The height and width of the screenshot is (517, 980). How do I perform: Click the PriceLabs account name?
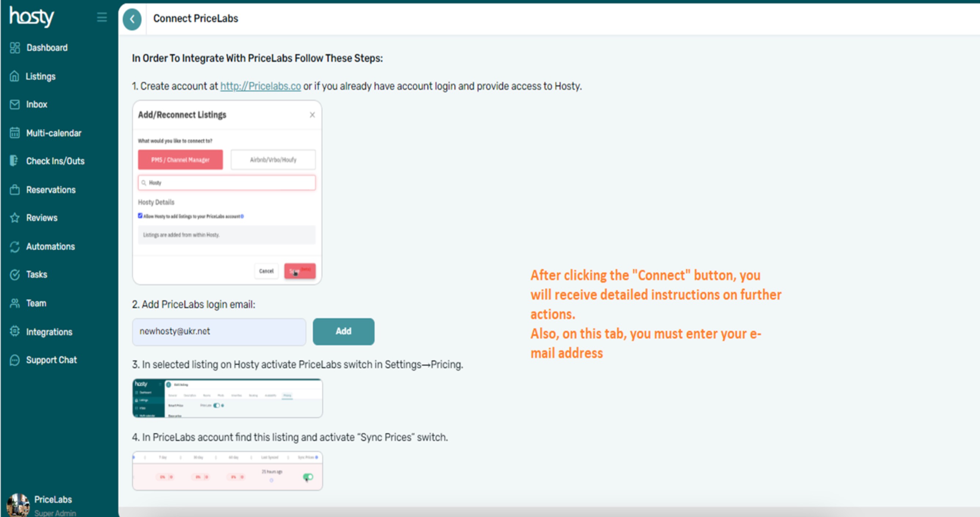point(53,499)
